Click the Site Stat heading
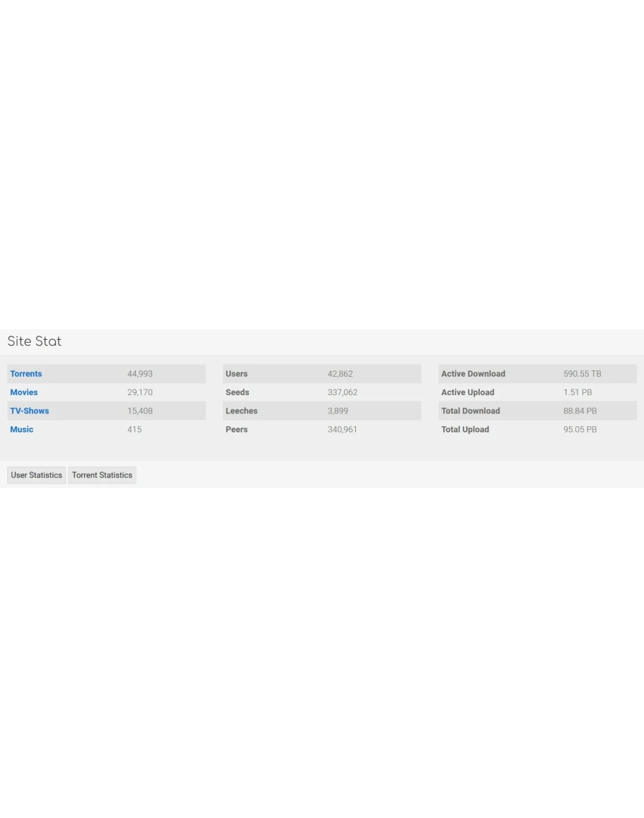Image resolution: width=644 pixels, height=818 pixels. click(35, 341)
